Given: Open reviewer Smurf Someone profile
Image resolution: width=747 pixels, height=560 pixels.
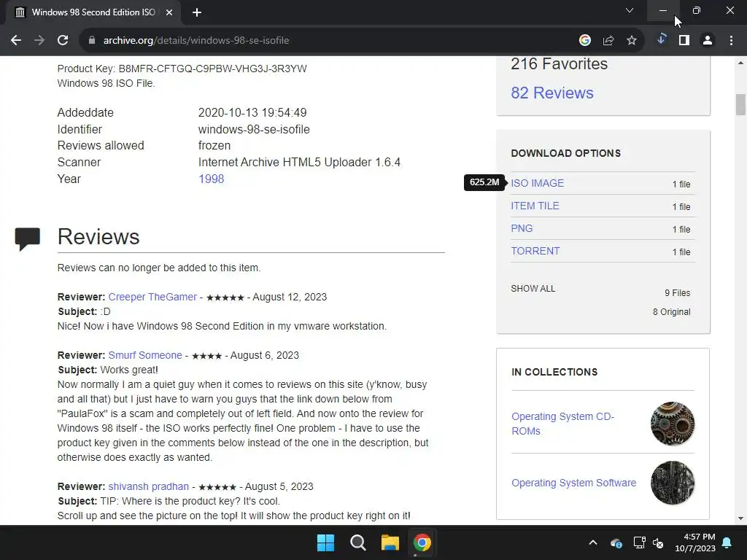Looking at the screenshot, I should click(145, 355).
